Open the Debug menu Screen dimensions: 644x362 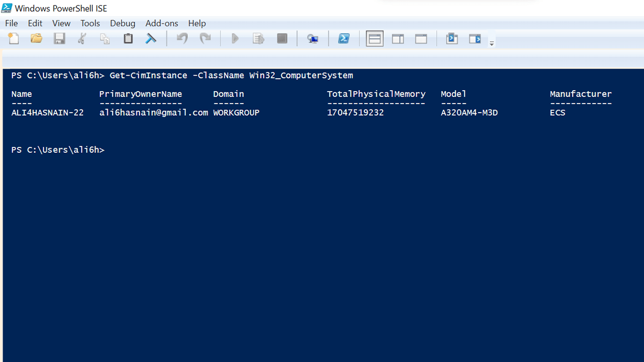[x=122, y=23]
